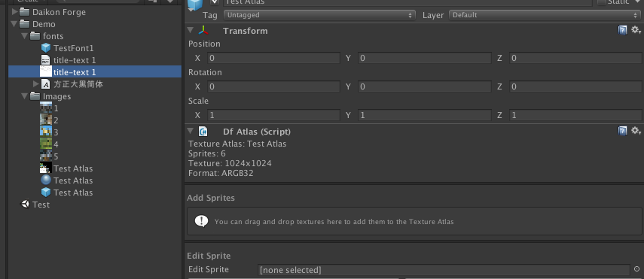Open the Transform gear settings menu
The width and height of the screenshot is (644, 279).
coord(636,30)
